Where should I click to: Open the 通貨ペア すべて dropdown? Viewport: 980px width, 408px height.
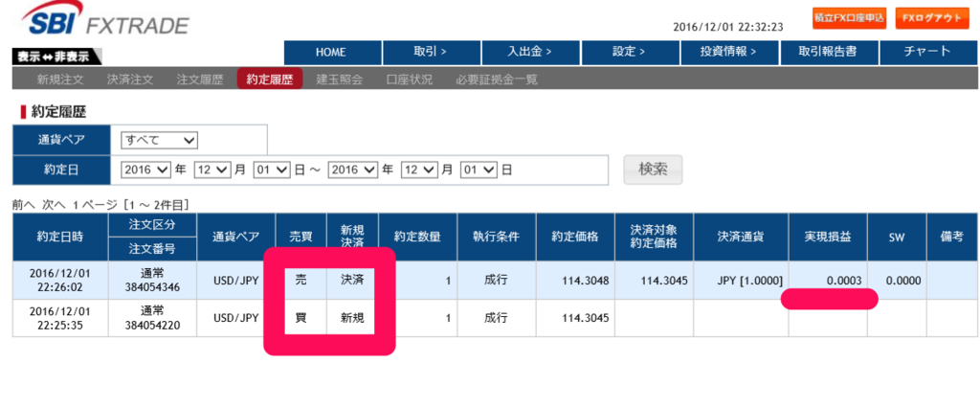[159, 140]
